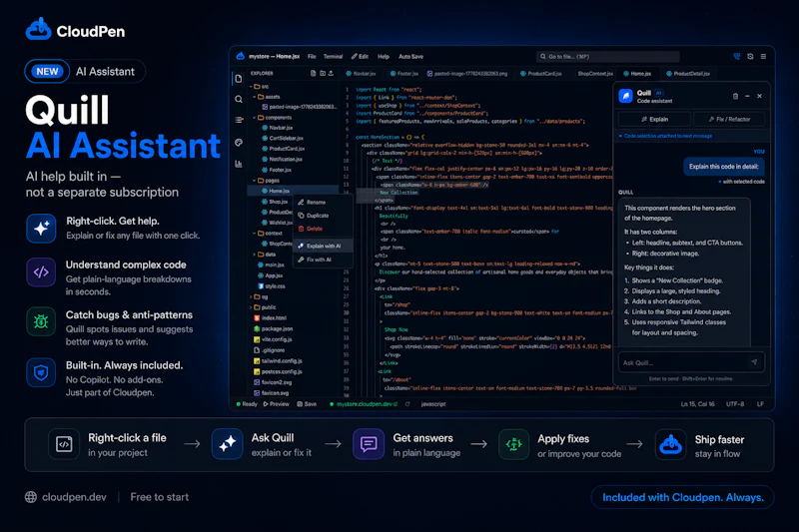Viewport: 799px width, 532px height.
Task: Switch to the ProductCard.jsx editor tab
Action: click(x=540, y=73)
